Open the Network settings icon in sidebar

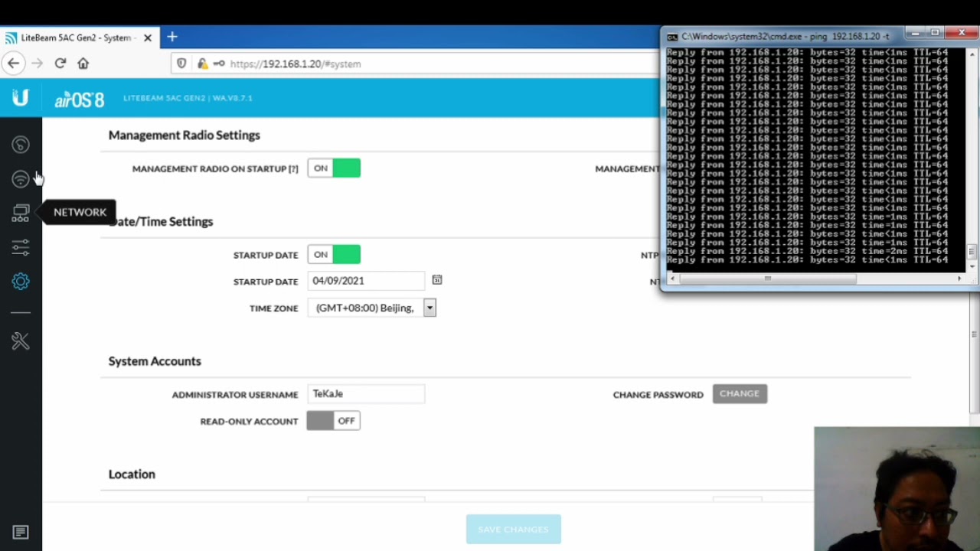coord(21,213)
